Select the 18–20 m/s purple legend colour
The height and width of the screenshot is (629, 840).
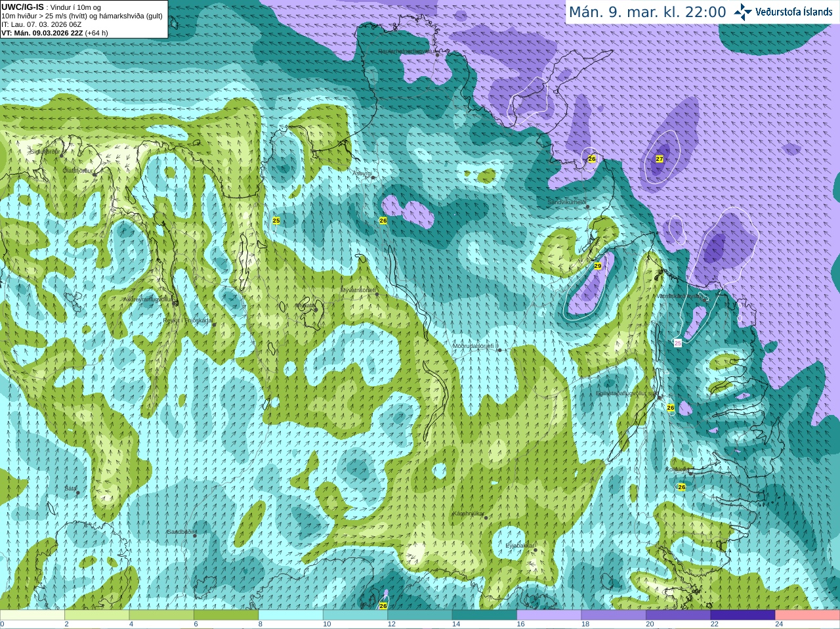(614, 615)
